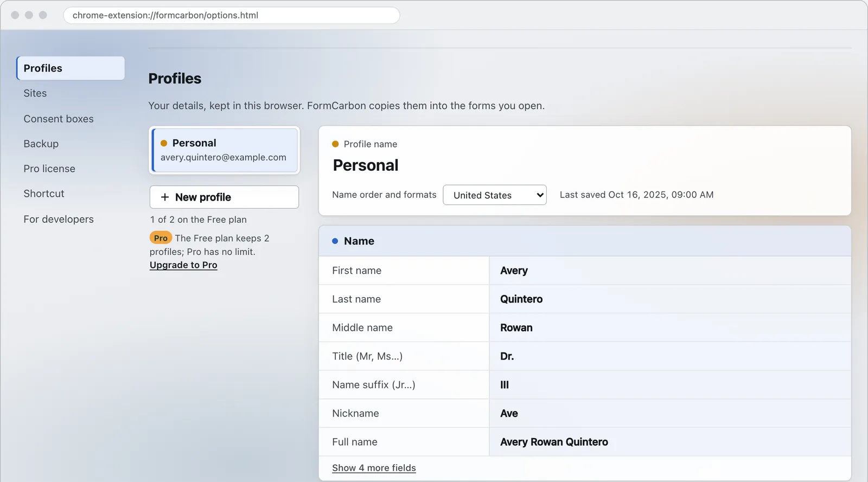The height and width of the screenshot is (482, 868).
Task: Follow the Upgrade to Pro link
Action: pyautogui.click(x=183, y=265)
